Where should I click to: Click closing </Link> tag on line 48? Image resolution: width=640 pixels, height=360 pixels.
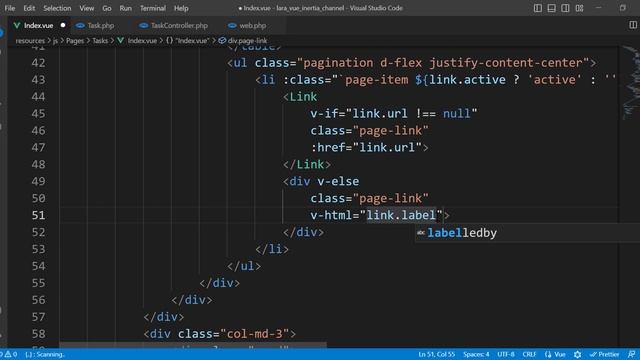307,164
